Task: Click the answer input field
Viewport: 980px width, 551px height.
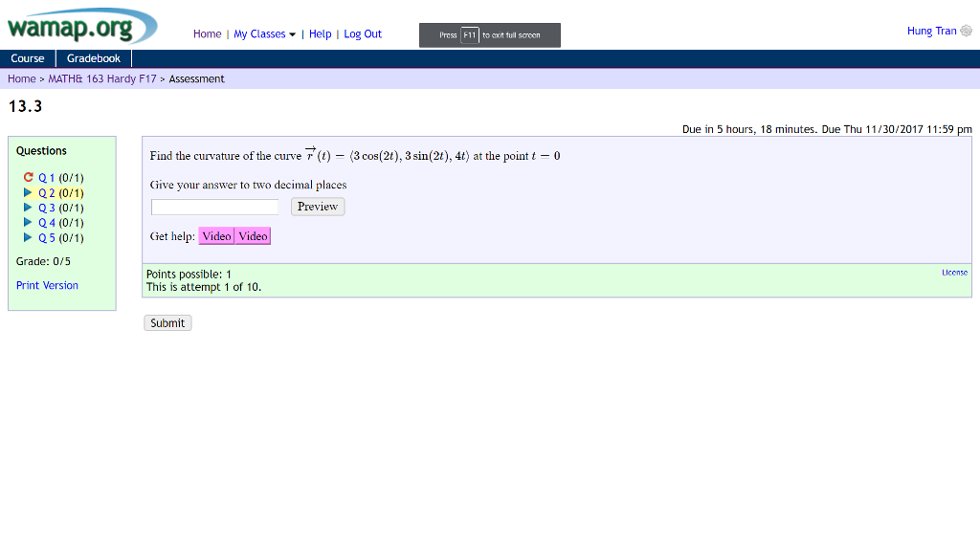Action: click(x=214, y=207)
